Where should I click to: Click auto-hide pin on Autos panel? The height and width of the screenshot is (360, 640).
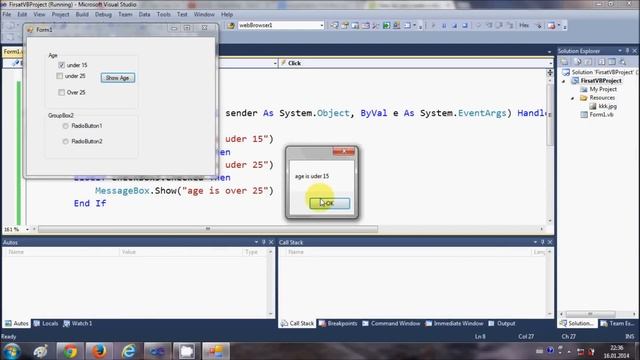click(x=264, y=242)
